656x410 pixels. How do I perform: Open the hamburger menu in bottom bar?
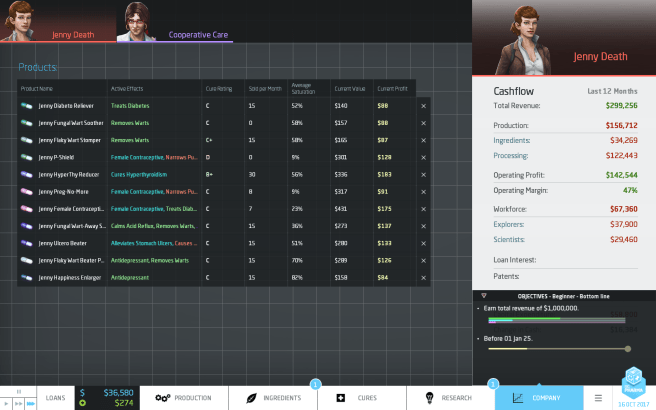click(x=598, y=398)
